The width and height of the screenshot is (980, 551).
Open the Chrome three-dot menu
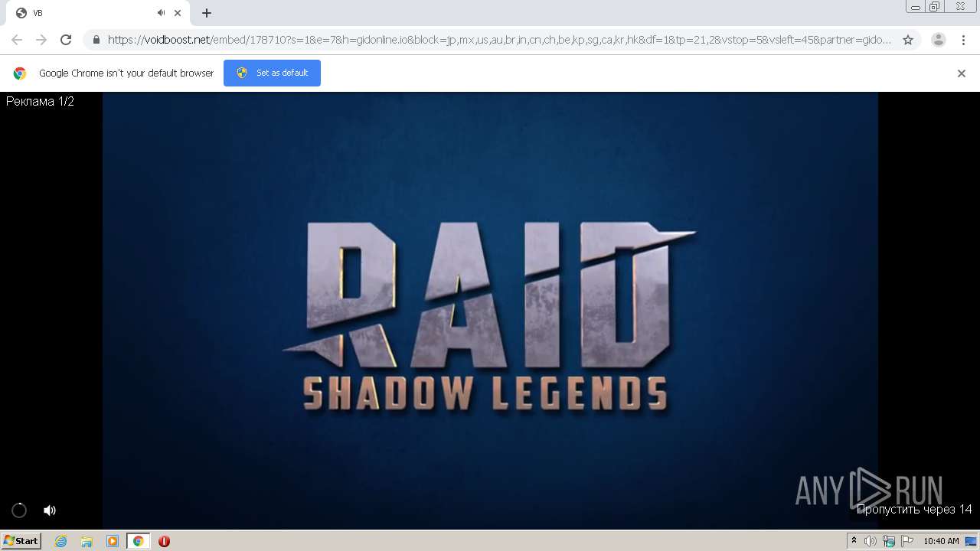coord(964,40)
